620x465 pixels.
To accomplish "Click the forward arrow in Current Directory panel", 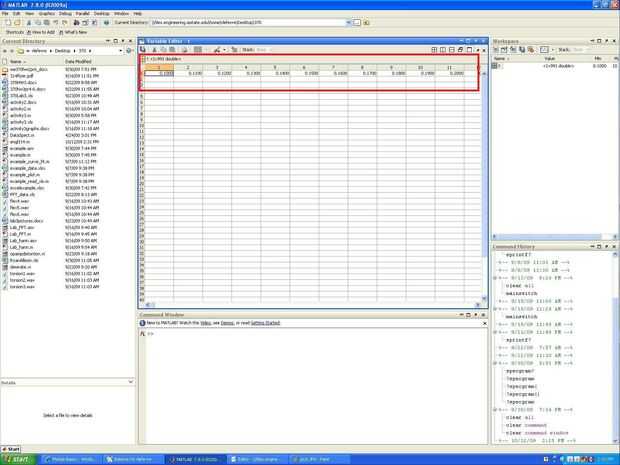I will tap(11, 51).
